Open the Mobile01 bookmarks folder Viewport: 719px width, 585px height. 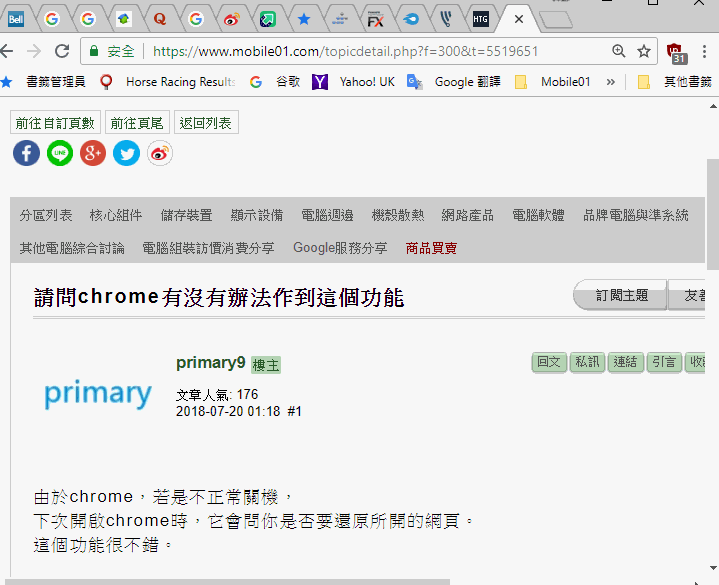pos(553,82)
